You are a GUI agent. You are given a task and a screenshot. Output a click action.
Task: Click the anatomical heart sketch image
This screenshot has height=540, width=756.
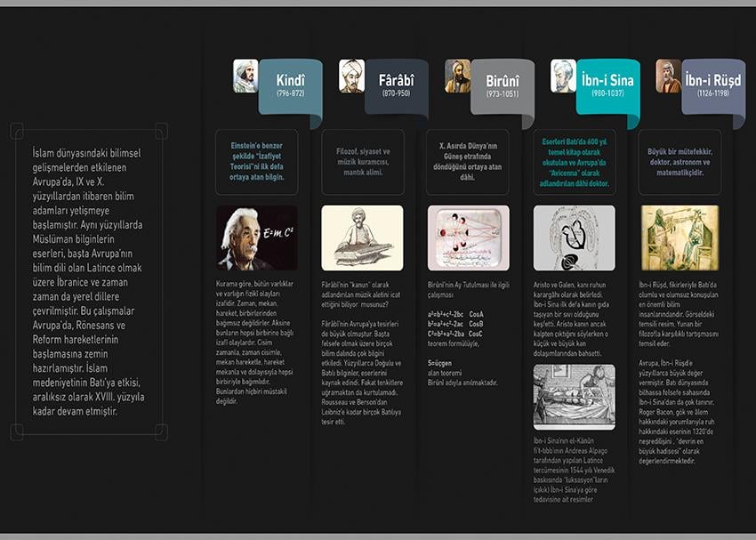tap(574, 238)
